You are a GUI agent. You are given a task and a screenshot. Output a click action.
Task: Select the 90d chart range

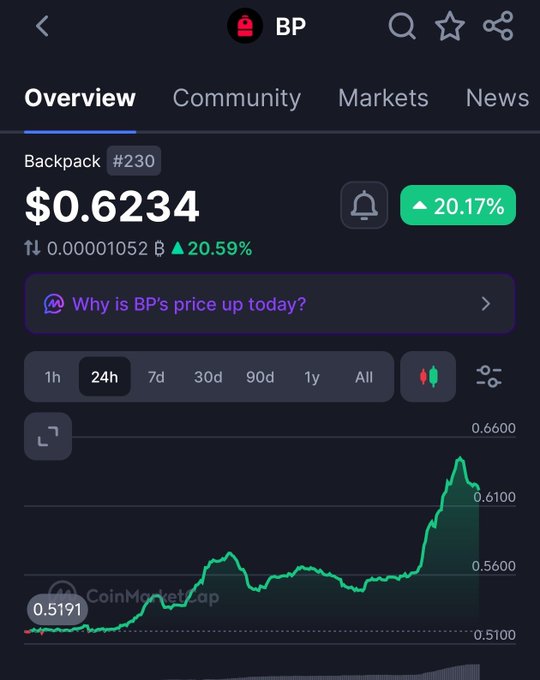coord(260,377)
